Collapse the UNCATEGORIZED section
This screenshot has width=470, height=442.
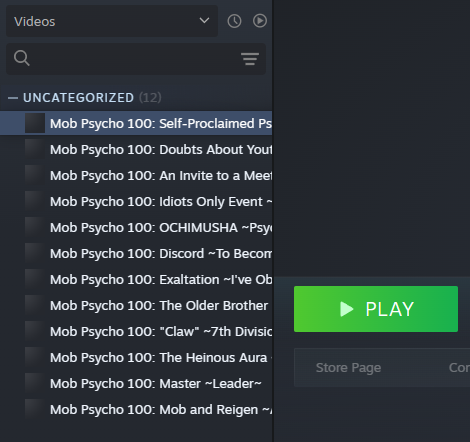(x=13, y=98)
